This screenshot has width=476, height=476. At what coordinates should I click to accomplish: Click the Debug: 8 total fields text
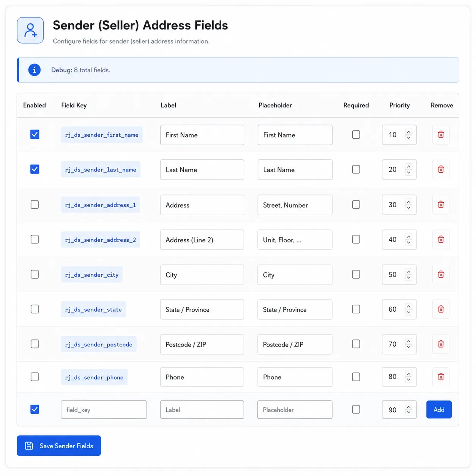[x=81, y=70]
